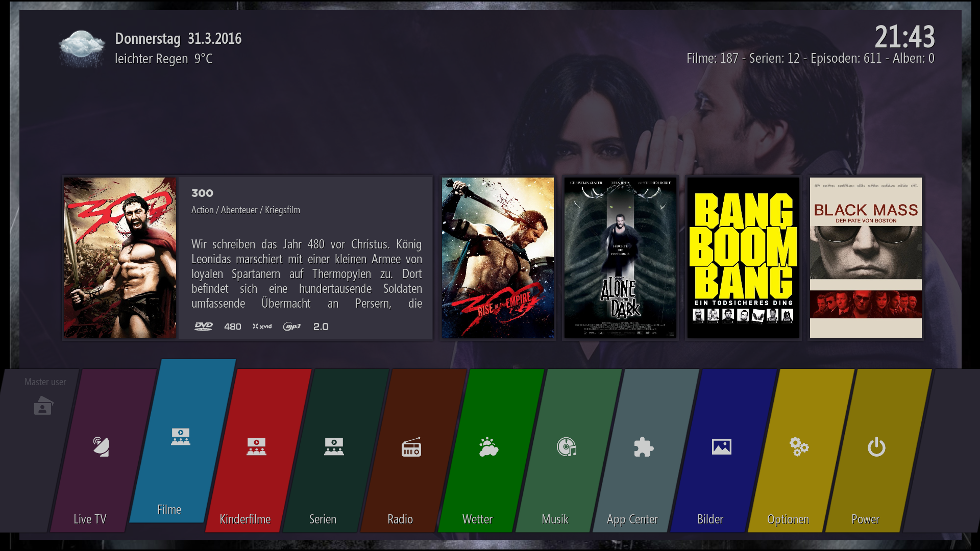Click the plot text starting "Wir schreiben das Jahr"

307,273
